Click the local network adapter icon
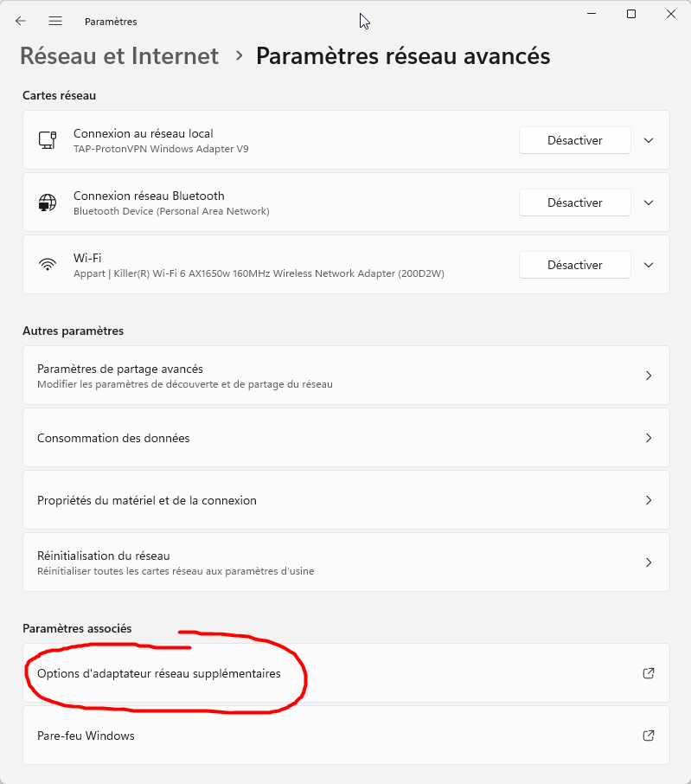 pyautogui.click(x=48, y=140)
